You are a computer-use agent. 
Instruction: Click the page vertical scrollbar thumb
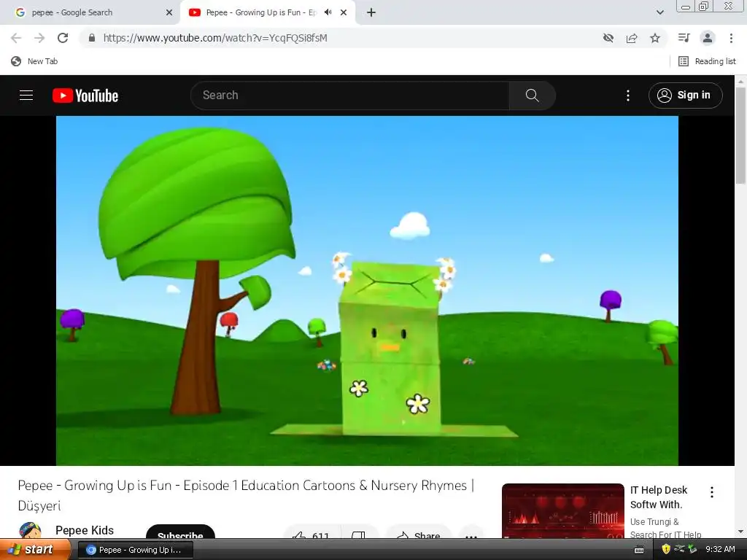(x=740, y=136)
